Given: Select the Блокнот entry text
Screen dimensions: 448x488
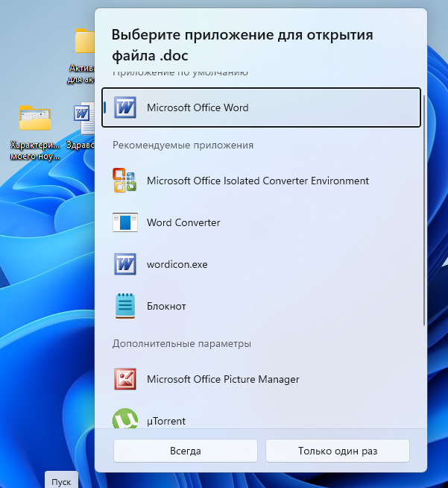Looking at the screenshot, I should (166, 306).
